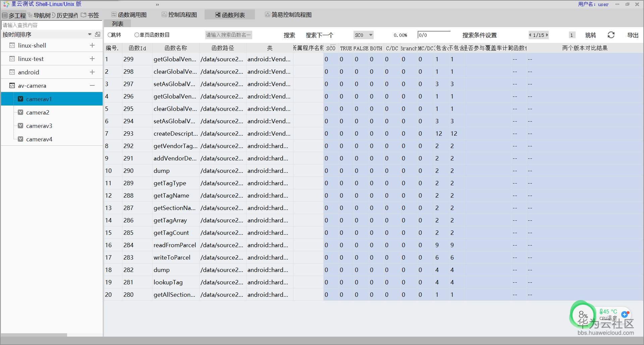The image size is (644, 345).
Task: Click the linux-shell project icon
Action: pos(12,45)
